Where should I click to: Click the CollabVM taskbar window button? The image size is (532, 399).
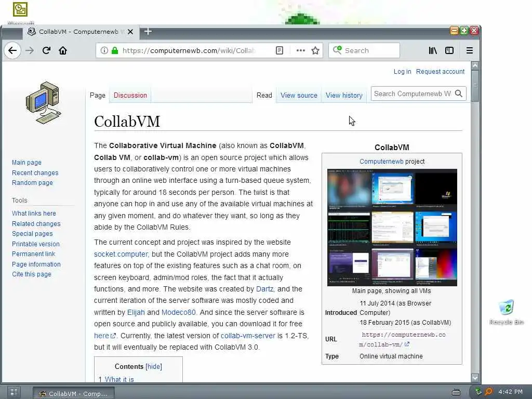pyautogui.click(x=74, y=393)
